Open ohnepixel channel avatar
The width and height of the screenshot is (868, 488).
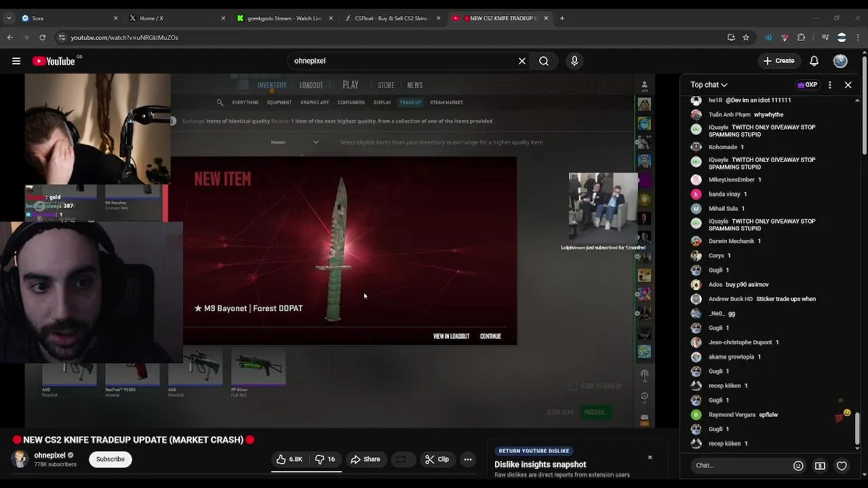[20, 459]
